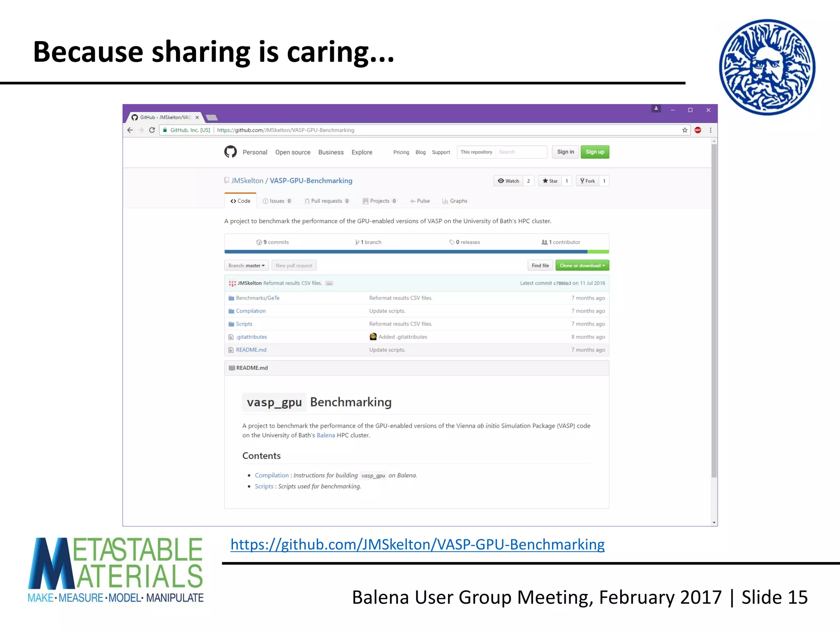The width and height of the screenshot is (840, 630).
Task: Bookmark the page using the star icon
Action: click(x=685, y=130)
